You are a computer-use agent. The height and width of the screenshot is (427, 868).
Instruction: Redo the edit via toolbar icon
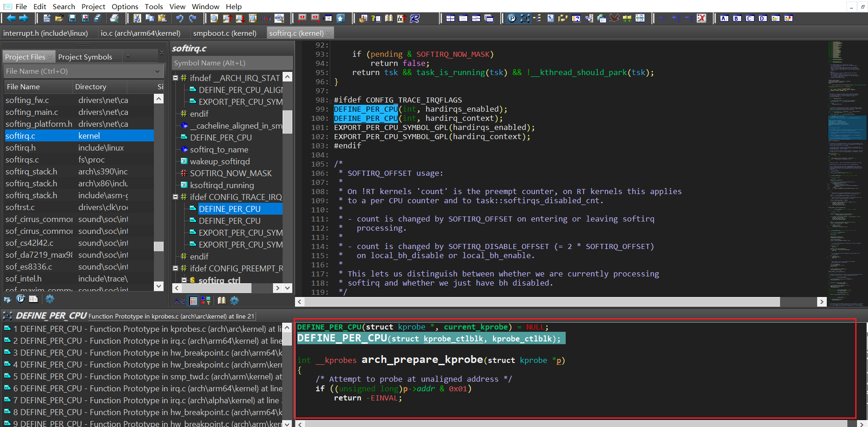[x=193, y=18]
